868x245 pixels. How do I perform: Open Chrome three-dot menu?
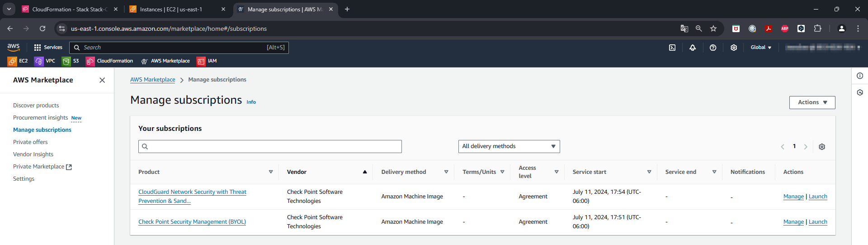pos(858,29)
